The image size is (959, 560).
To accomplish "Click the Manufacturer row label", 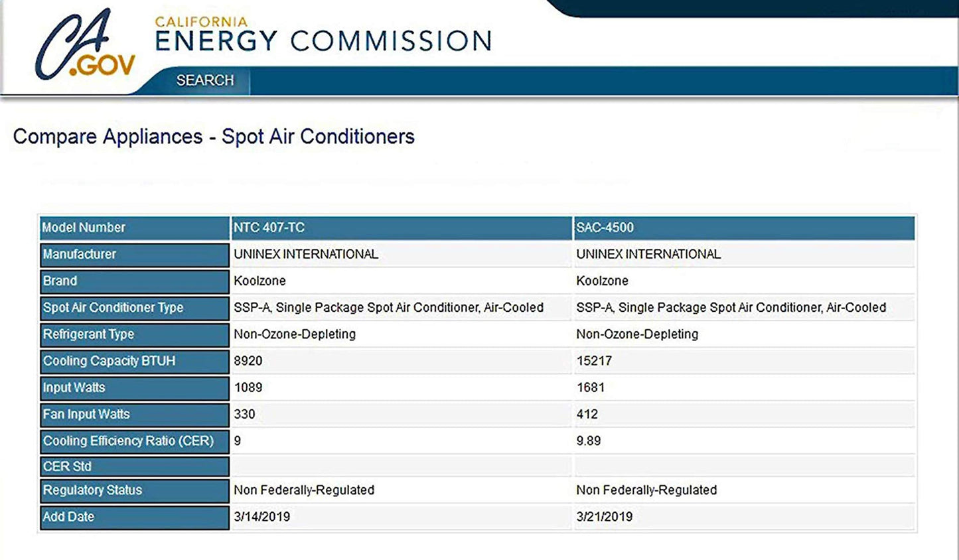I will pyautogui.click(x=135, y=255).
